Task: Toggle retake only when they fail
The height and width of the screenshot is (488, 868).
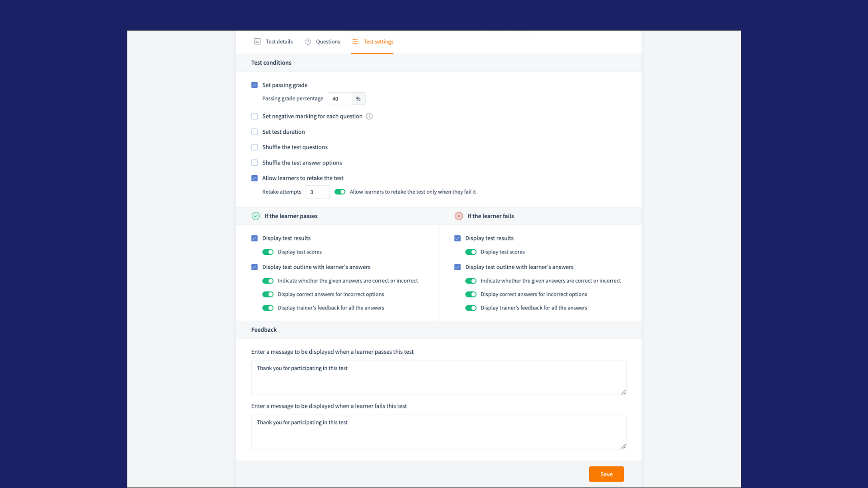Action: pyautogui.click(x=340, y=192)
